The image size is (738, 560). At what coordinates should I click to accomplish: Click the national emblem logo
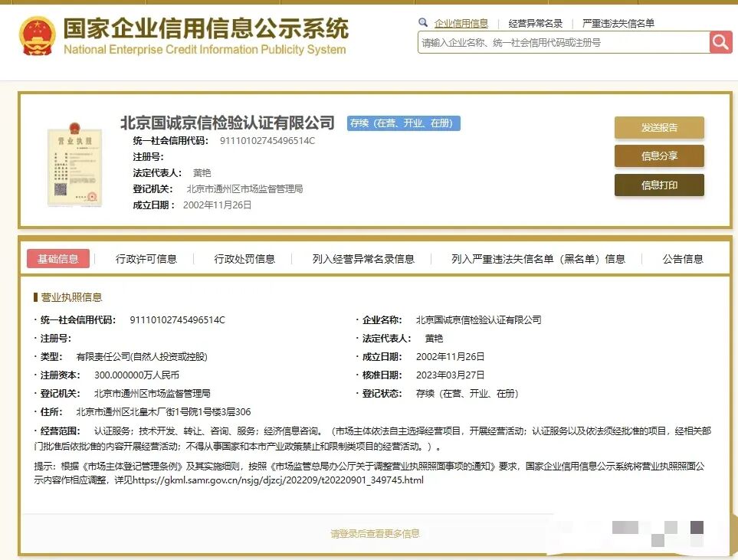point(36,34)
